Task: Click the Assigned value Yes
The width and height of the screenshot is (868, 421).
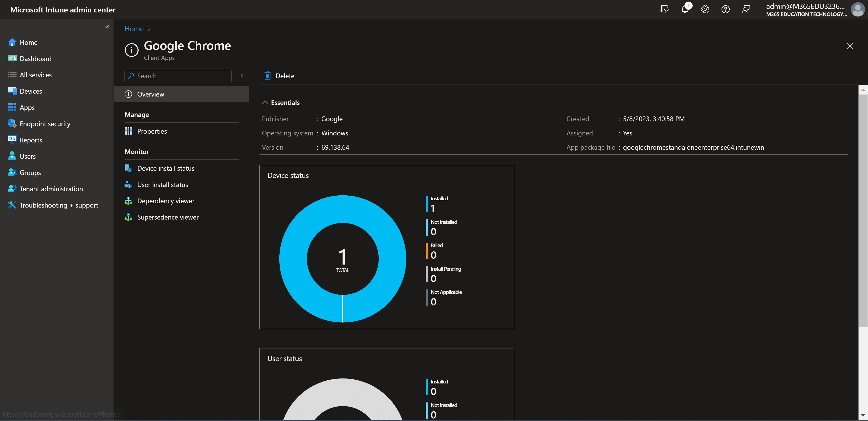Action: (627, 133)
